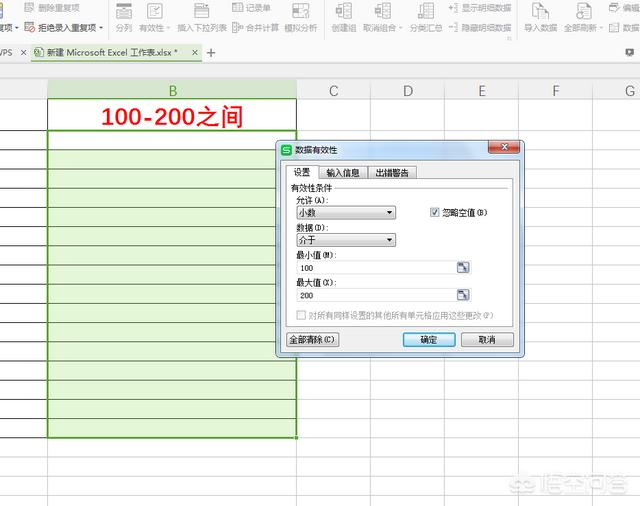The height and width of the screenshot is (506, 640).
Task: Expand the 拒绝录入重复项 dropdown arrow
Action: click(101, 28)
